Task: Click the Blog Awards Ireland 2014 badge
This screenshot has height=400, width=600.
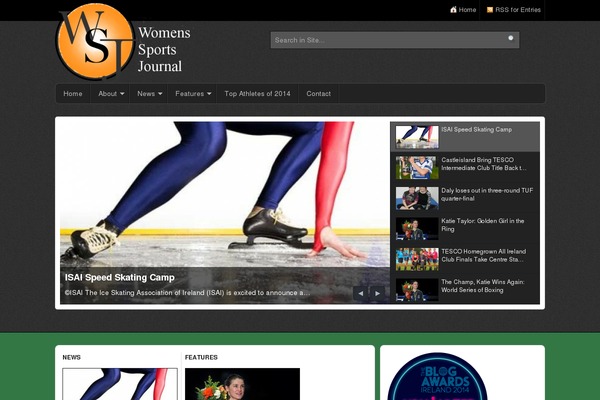Action: [437, 377]
